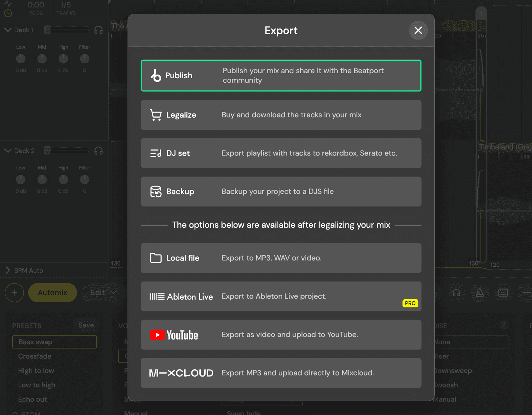The image size is (532, 415).
Task: Close the Export dialog
Action: point(418,30)
